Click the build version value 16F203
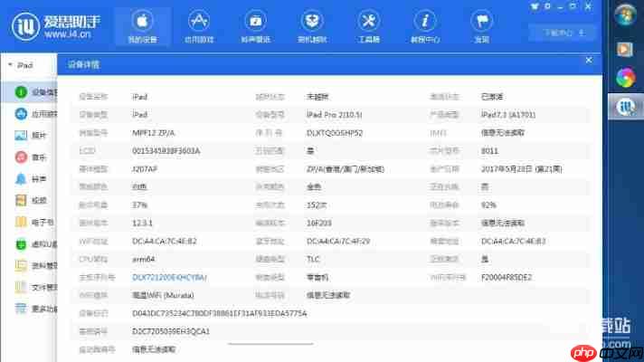This screenshot has height=362, width=644. click(x=318, y=223)
